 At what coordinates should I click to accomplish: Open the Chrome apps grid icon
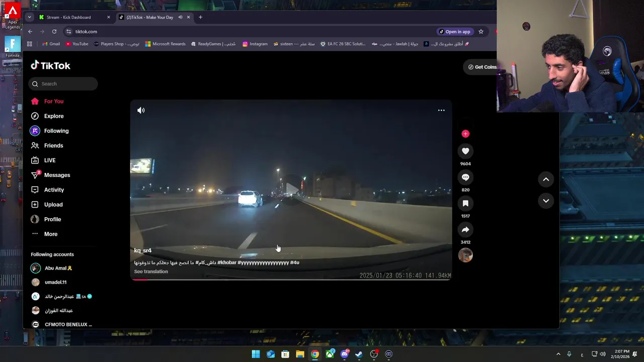(30, 44)
